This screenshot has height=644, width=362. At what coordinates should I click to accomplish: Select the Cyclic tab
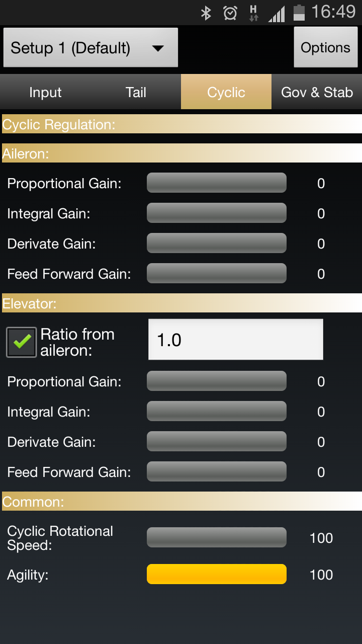click(x=226, y=92)
